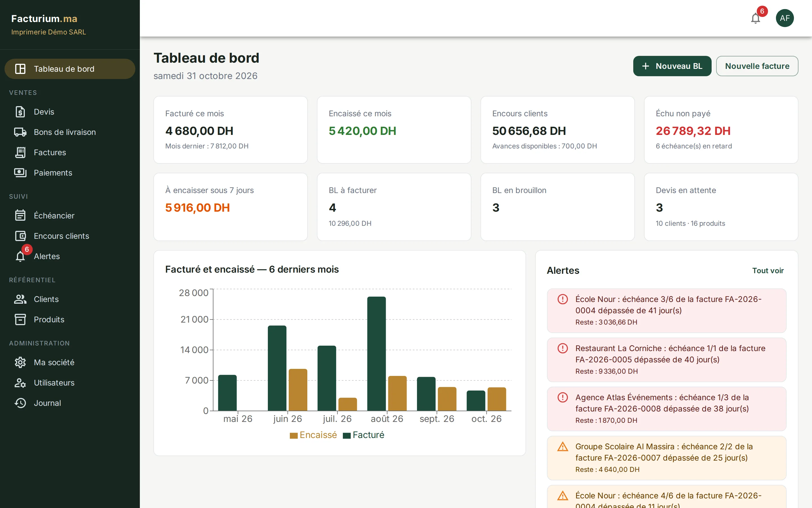Go to Bons de livraison

coord(70,132)
